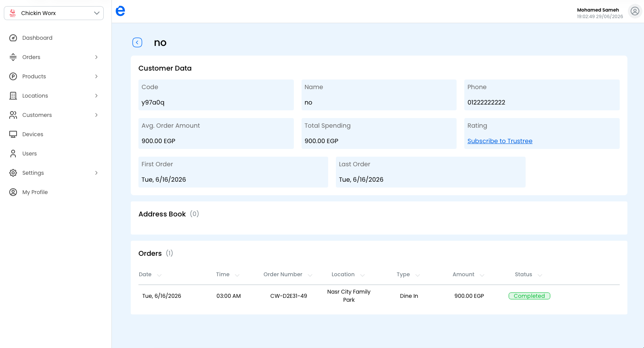Click the Settings gear icon
The height and width of the screenshot is (348, 644).
pos(13,173)
